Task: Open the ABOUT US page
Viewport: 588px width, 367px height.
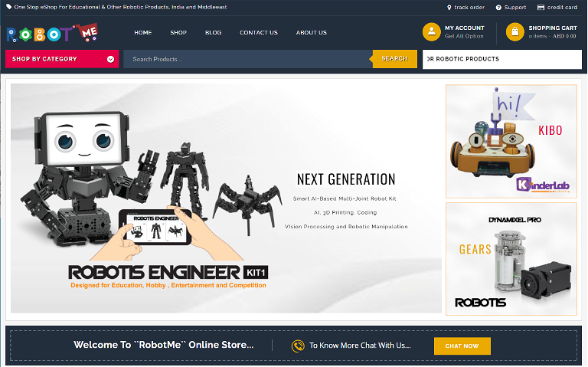Action: [x=312, y=33]
